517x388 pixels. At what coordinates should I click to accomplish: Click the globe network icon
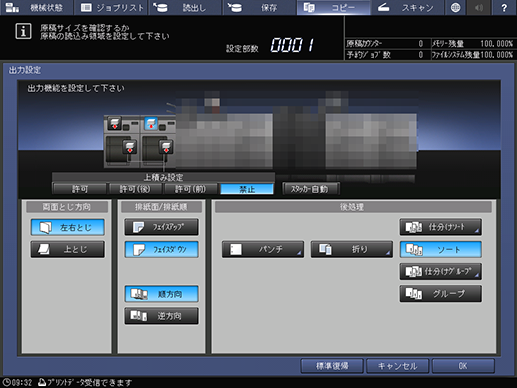[455, 7]
